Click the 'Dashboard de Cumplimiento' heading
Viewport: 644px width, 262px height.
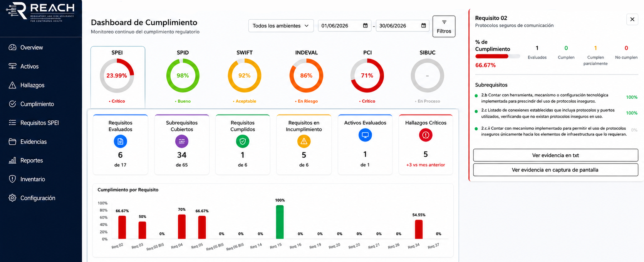tap(144, 22)
